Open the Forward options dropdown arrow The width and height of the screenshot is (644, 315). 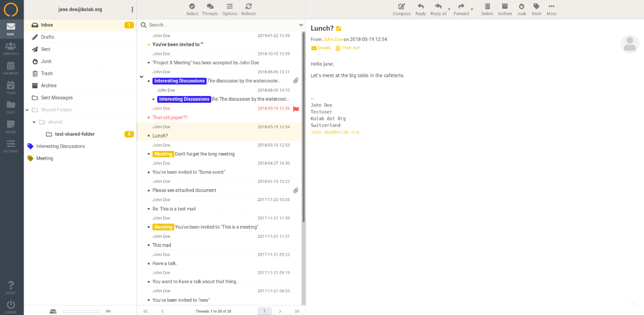coord(472,9)
